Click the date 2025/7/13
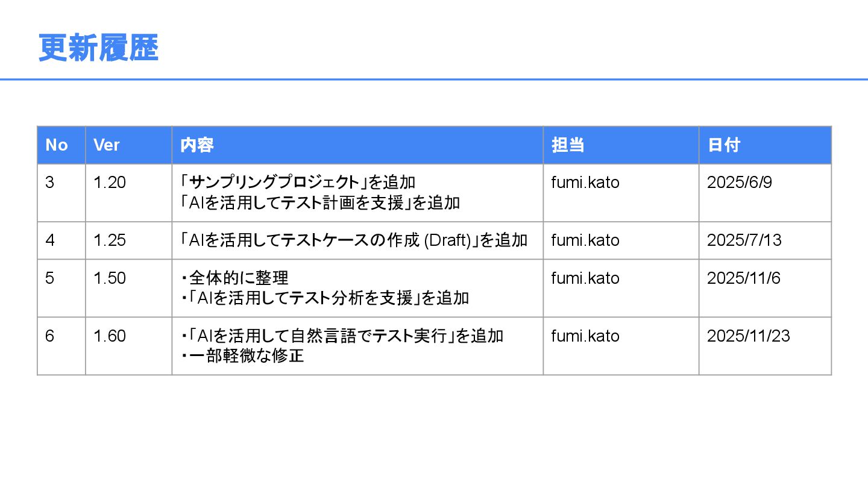 tap(744, 240)
